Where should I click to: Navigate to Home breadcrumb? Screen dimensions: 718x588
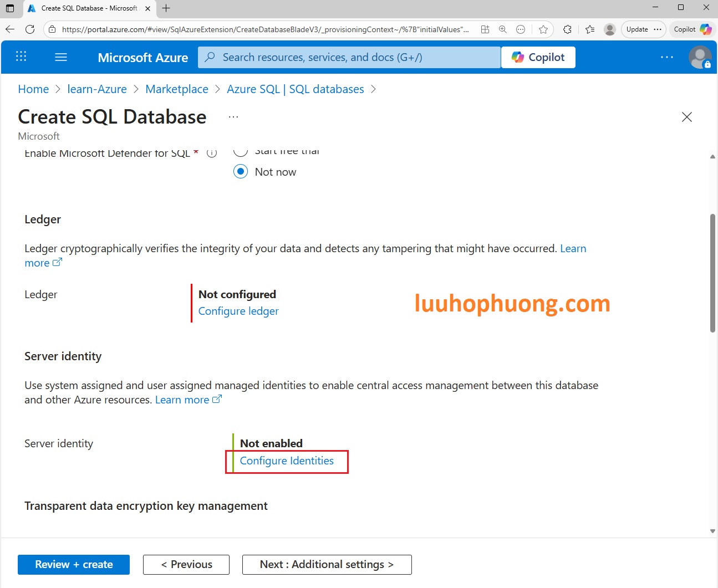pos(33,89)
